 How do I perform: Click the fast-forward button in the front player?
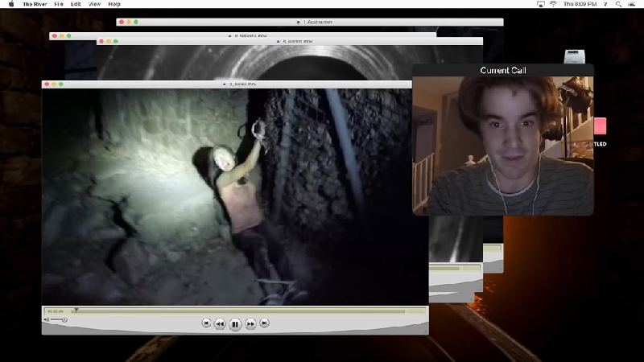coord(250,324)
